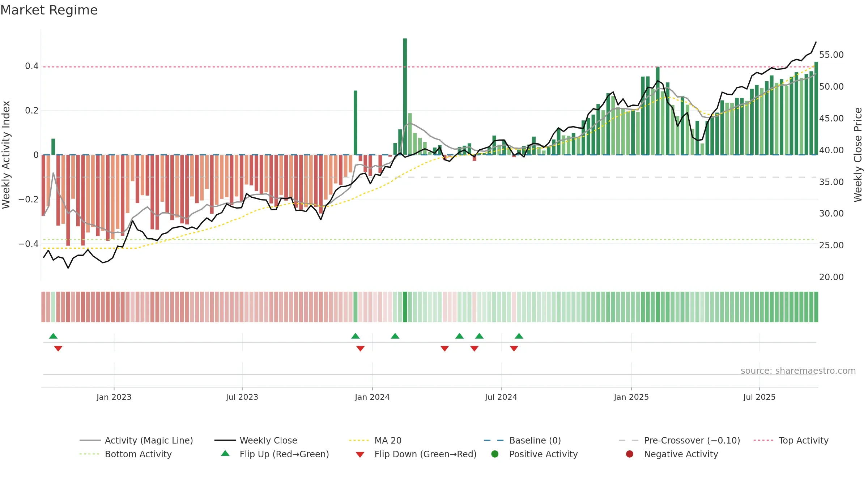This screenshot has width=868, height=488.
Task: Click the Jul 2023 axis label
Action: (242, 397)
